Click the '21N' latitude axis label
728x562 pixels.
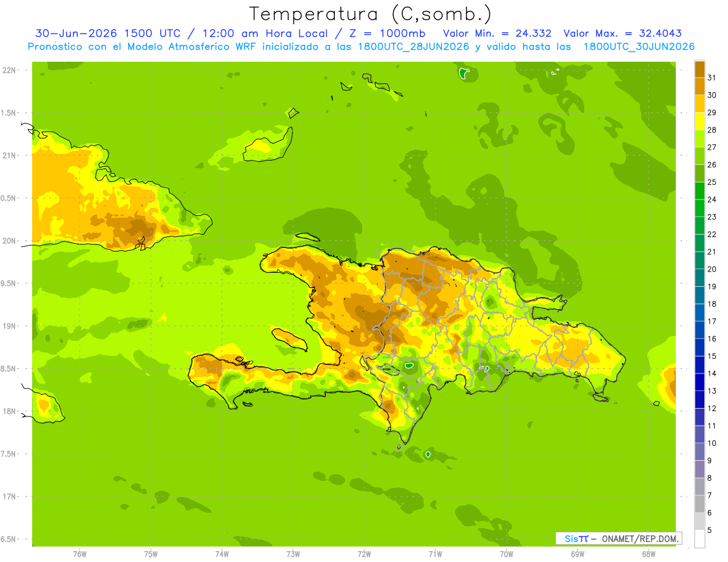tap(10, 155)
